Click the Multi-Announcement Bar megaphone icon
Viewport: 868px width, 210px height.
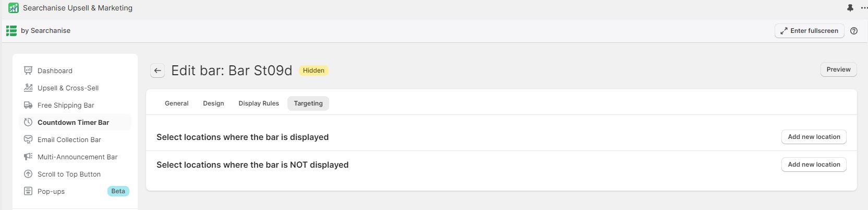28,157
